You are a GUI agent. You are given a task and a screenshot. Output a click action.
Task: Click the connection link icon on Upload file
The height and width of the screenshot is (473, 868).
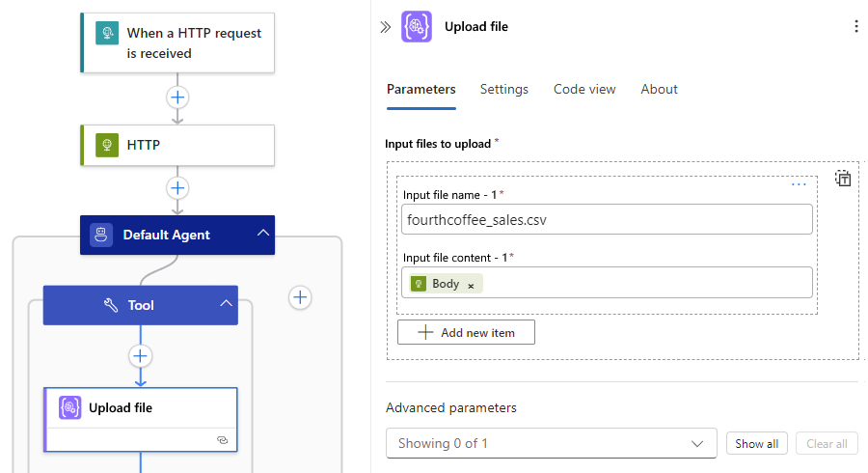click(x=222, y=439)
